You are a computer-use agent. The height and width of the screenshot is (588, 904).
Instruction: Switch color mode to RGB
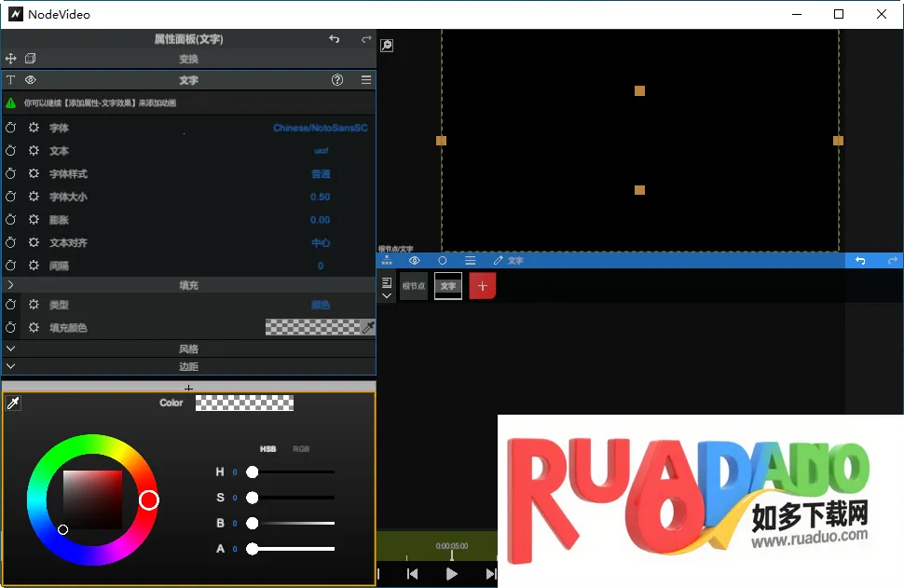[301, 449]
